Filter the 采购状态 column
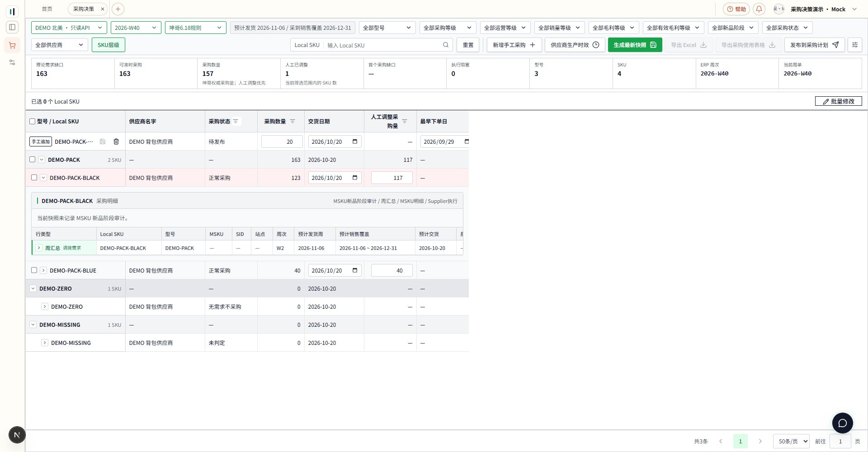The image size is (868, 452). click(236, 121)
